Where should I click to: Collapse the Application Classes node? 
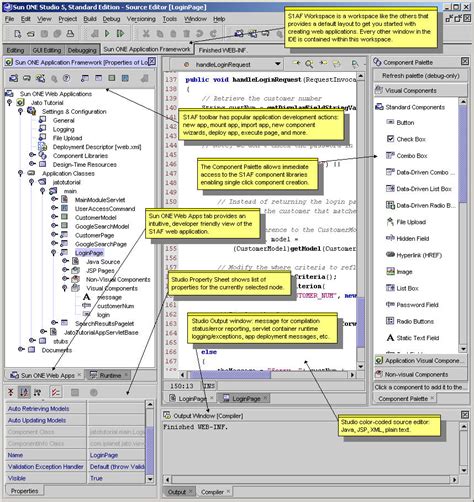(20, 173)
